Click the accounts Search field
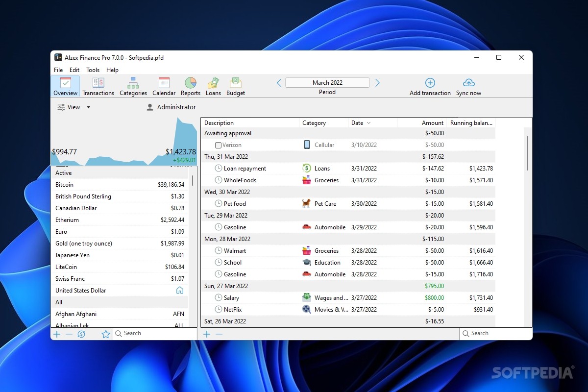 [x=154, y=334]
